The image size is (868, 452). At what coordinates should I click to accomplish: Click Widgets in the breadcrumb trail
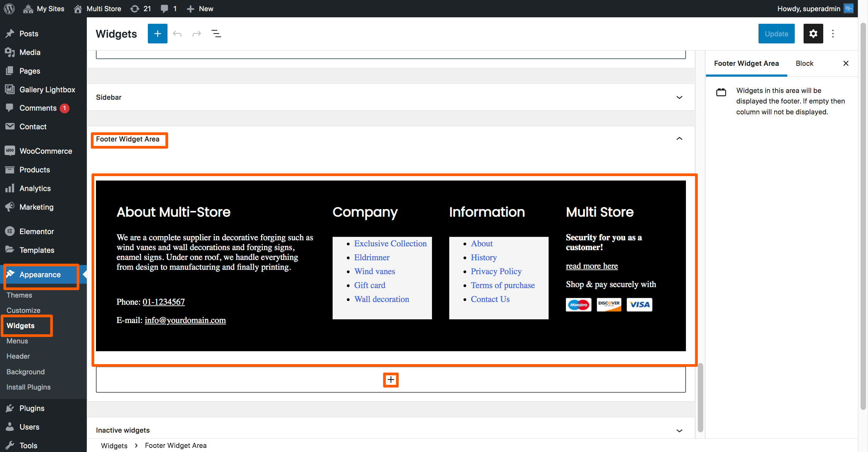(114, 446)
